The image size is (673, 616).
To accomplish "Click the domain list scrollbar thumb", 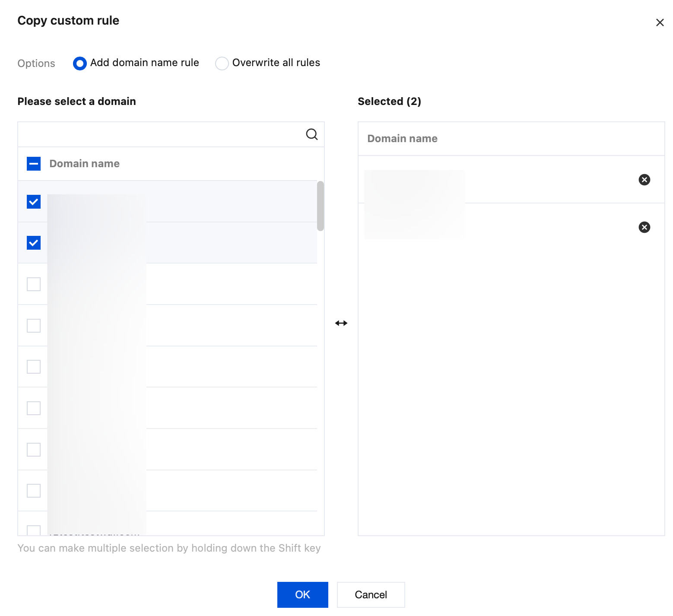I will coord(320,206).
